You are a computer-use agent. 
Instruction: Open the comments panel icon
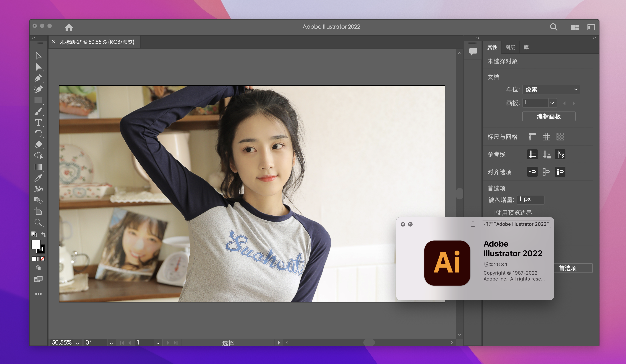tap(473, 51)
